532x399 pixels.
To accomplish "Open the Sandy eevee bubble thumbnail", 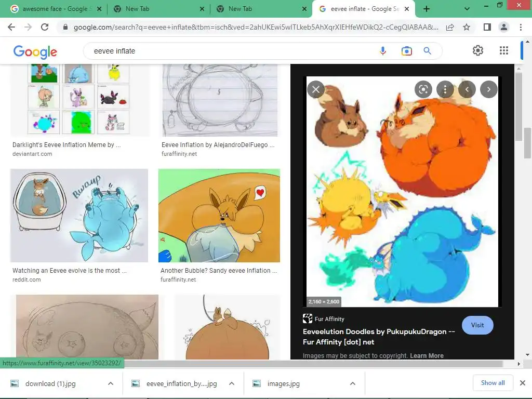I will click(x=219, y=216).
